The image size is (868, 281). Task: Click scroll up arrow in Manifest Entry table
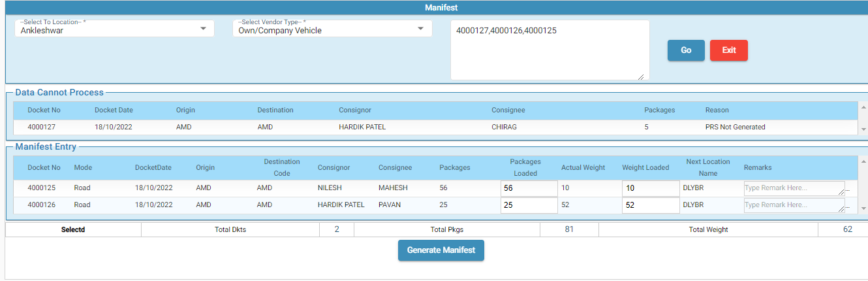tap(863, 160)
